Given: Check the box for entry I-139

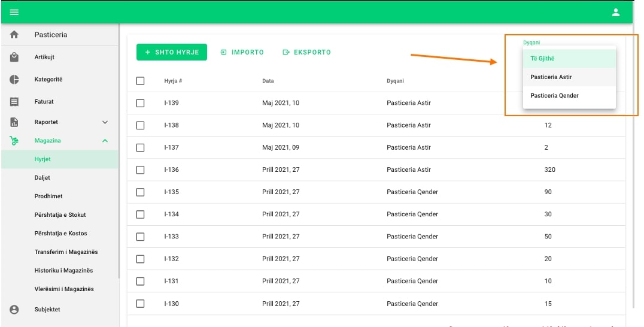Looking at the screenshot, I should click(140, 103).
